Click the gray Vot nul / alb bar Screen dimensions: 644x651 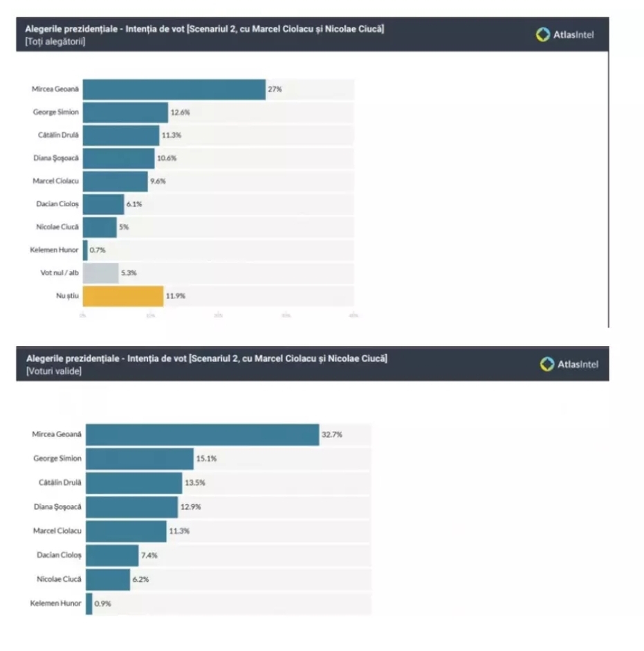click(x=101, y=273)
